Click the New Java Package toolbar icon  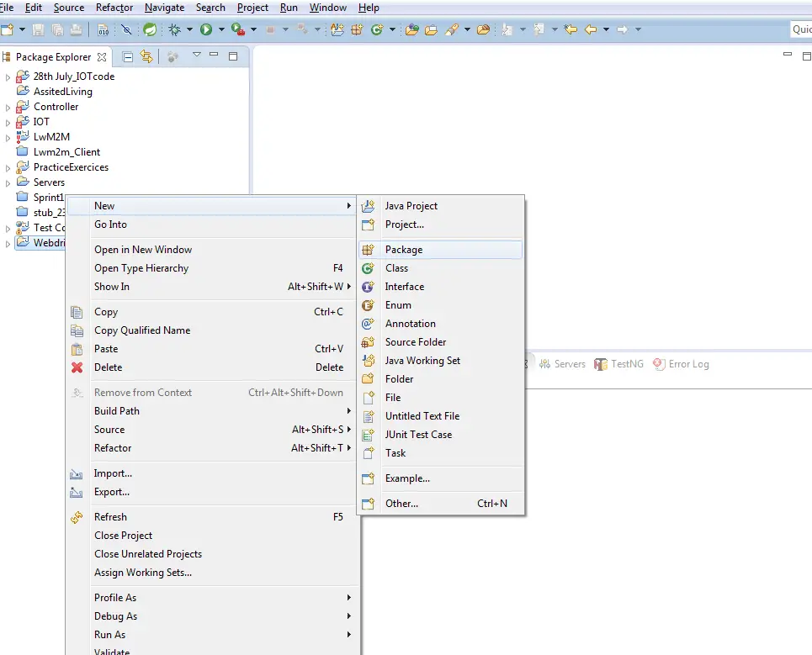pos(356,29)
